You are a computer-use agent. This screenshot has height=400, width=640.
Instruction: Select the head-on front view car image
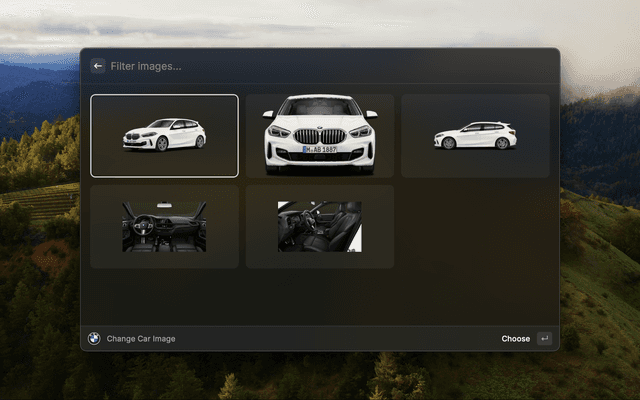click(x=319, y=135)
